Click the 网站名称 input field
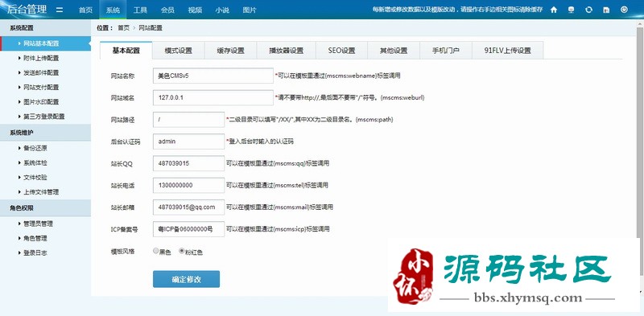 pos(213,76)
